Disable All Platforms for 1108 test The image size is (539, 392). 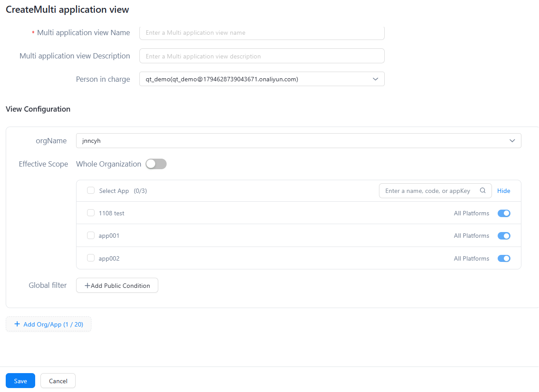(504, 213)
